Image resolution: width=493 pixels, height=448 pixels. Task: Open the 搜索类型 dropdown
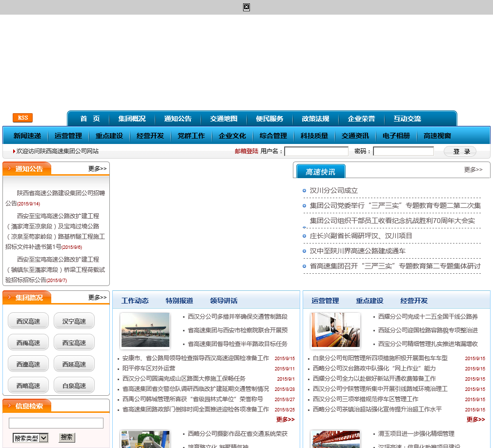click(31, 438)
